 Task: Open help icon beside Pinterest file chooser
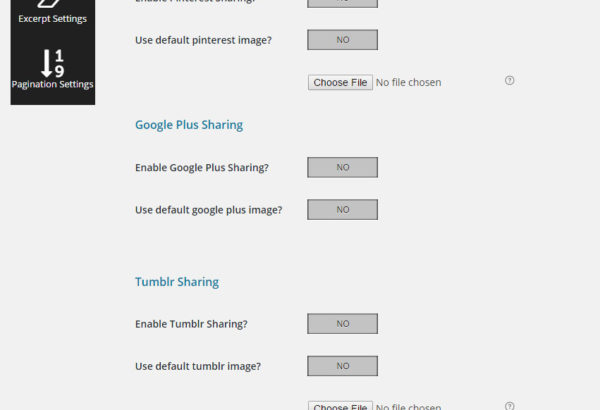[x=509, y=80]
